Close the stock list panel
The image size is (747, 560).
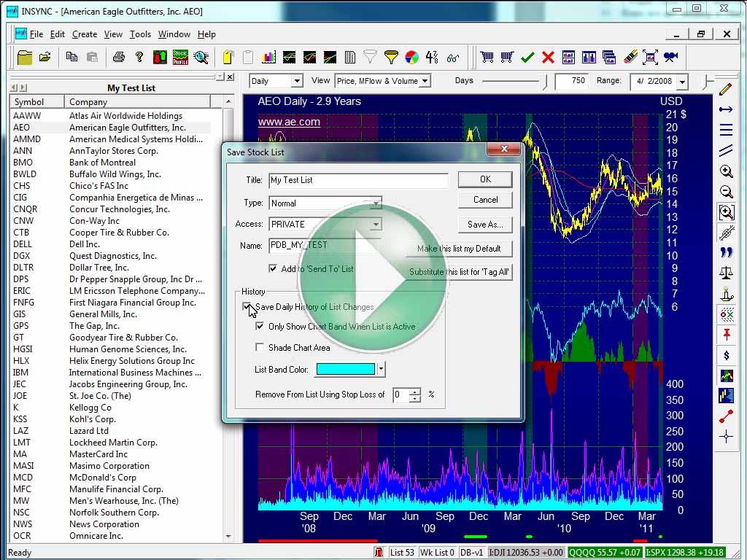point(230,77)
